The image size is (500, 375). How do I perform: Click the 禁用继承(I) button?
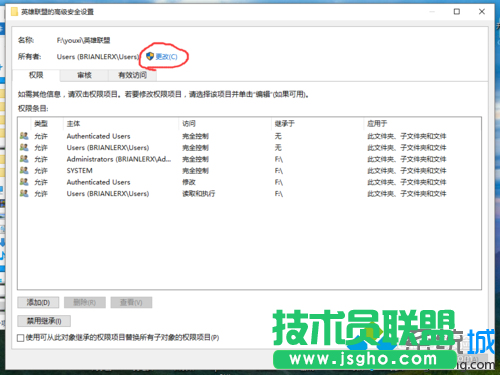(44, 321)
